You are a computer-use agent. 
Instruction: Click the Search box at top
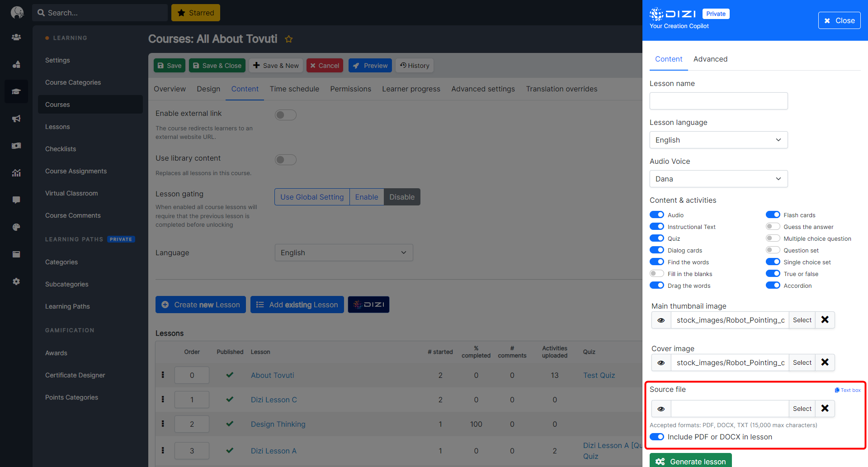pyautogui.click(x=99, y=13)
